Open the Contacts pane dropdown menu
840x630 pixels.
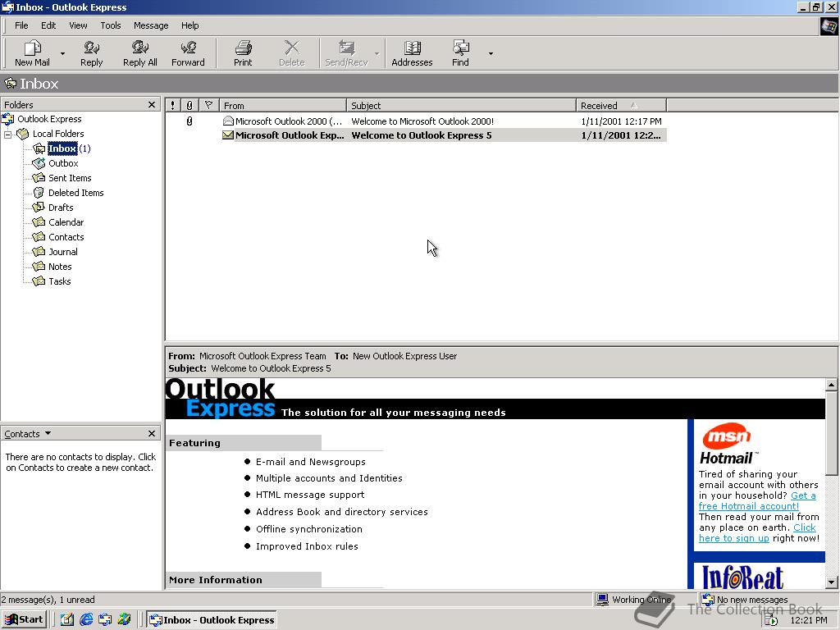coord(48,433)
